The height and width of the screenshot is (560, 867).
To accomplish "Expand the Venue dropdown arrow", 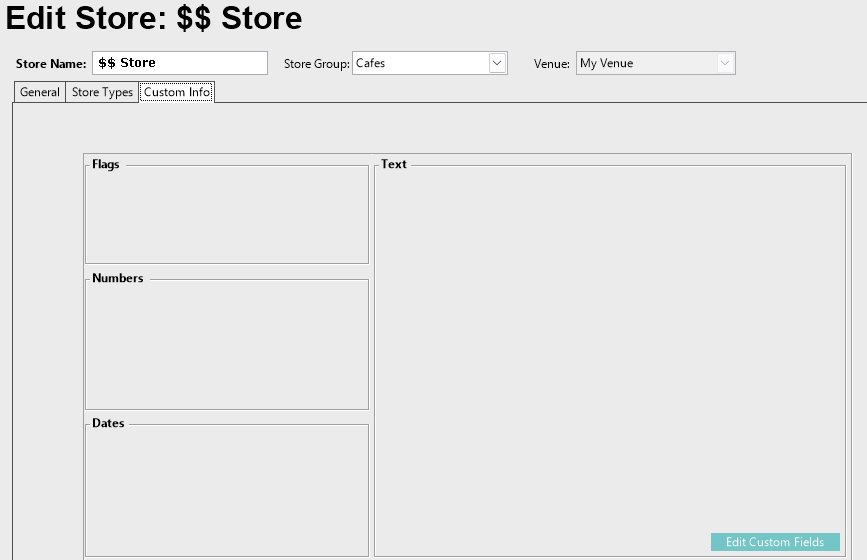I will click(x=725, y=63).
